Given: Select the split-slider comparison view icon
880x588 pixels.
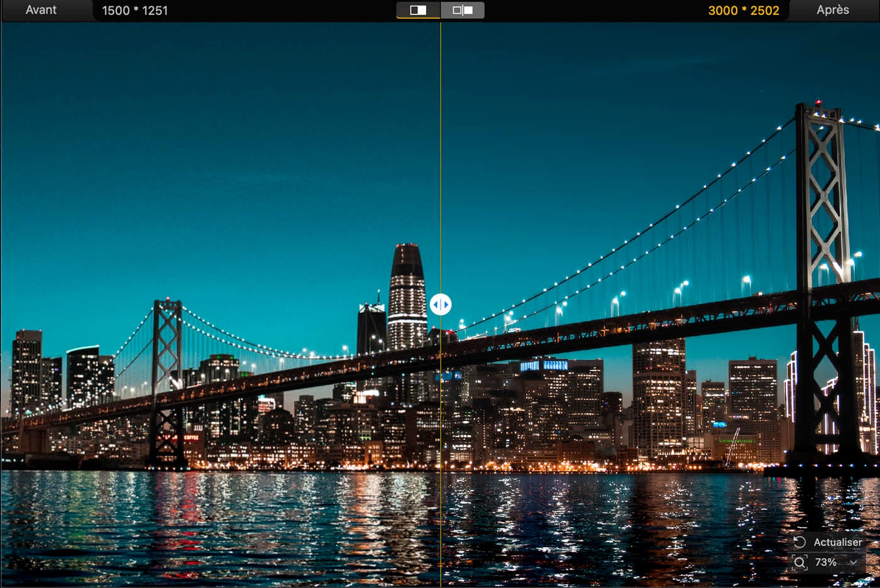Looking at the screenshot, I should tap(418, 10).
